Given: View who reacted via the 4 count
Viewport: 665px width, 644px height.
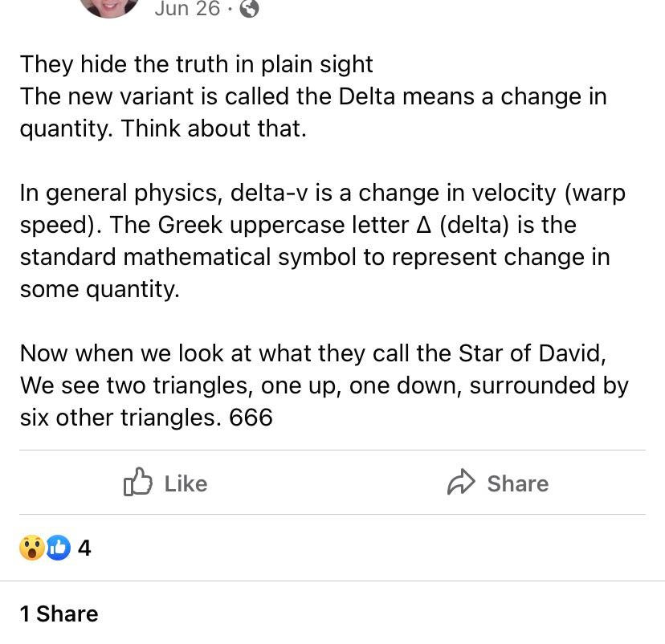Looking at the screenshot, I should click(x=84, y=548).
